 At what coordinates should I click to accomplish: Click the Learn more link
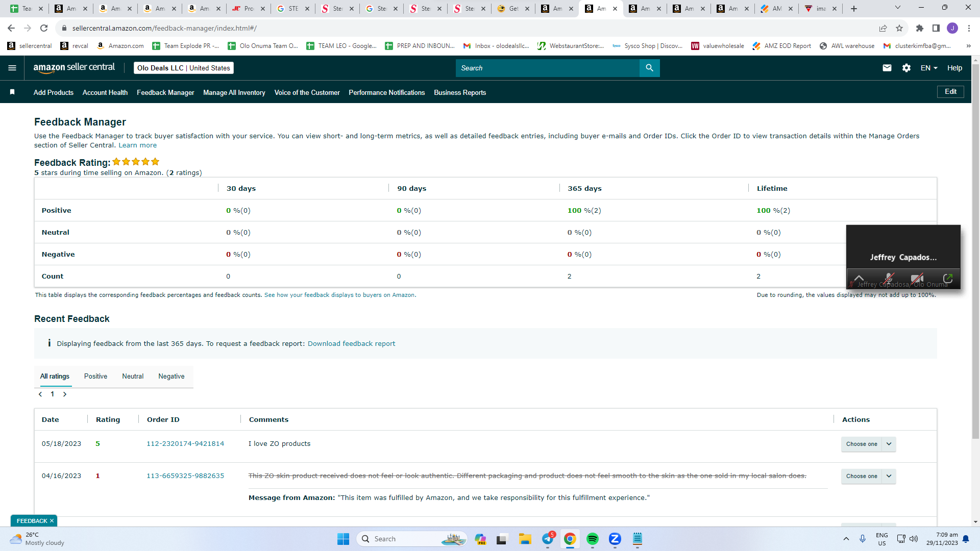point(138,145)
